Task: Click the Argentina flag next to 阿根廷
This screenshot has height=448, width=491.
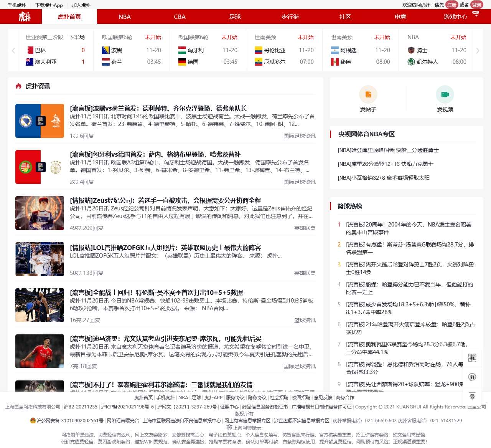Action: point(335,50)
